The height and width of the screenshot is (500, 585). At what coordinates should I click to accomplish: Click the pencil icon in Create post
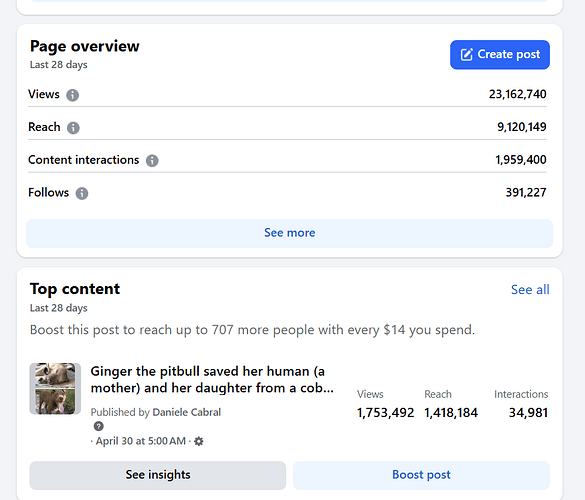tap(466, 54)
